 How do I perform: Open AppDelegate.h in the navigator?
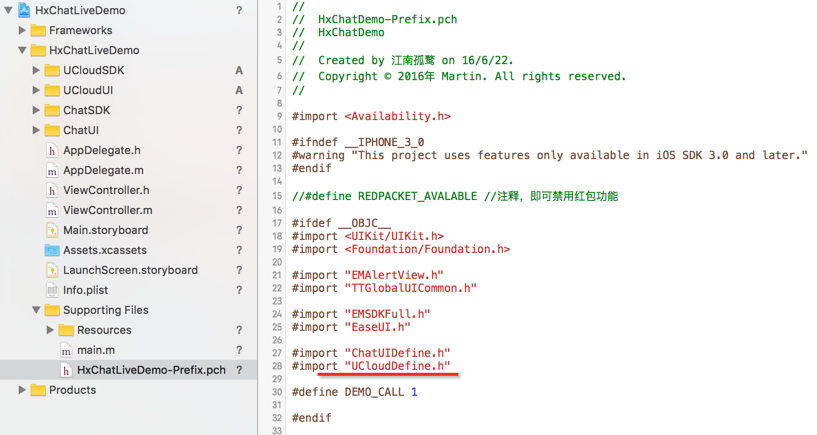point(102,151)
